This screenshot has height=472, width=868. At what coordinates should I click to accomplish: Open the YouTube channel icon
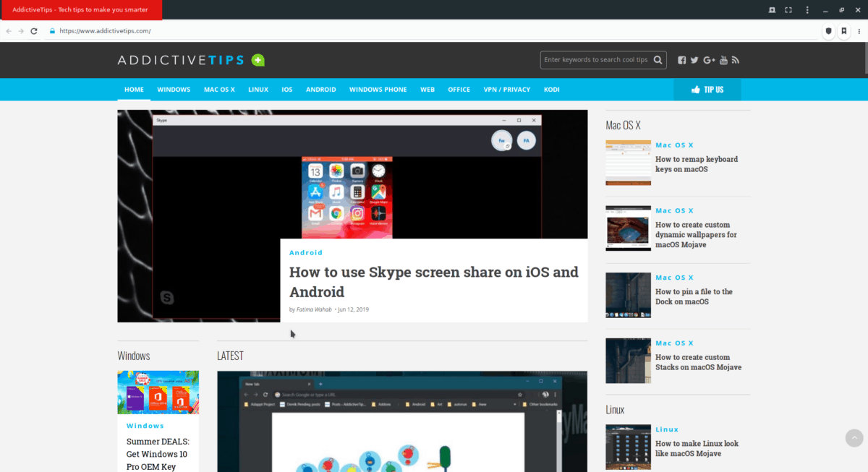pos(723,60)
